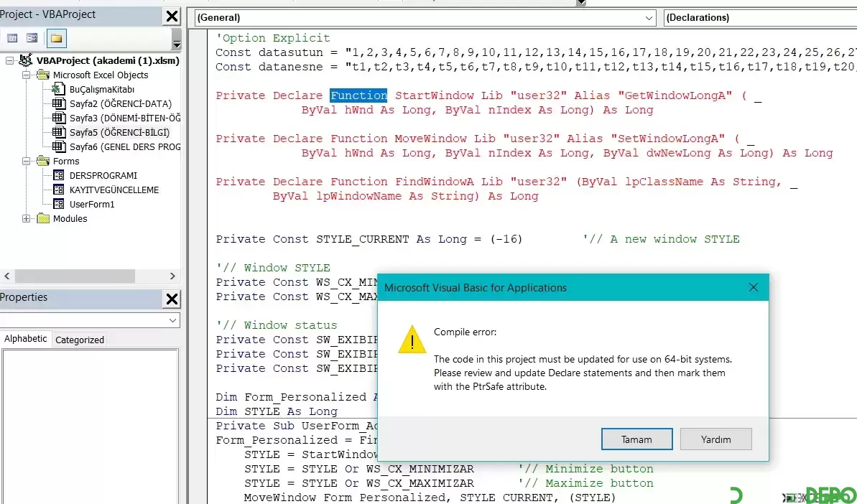
Task: Open the (Declarations) procedure dropdown
Action: 760,18
